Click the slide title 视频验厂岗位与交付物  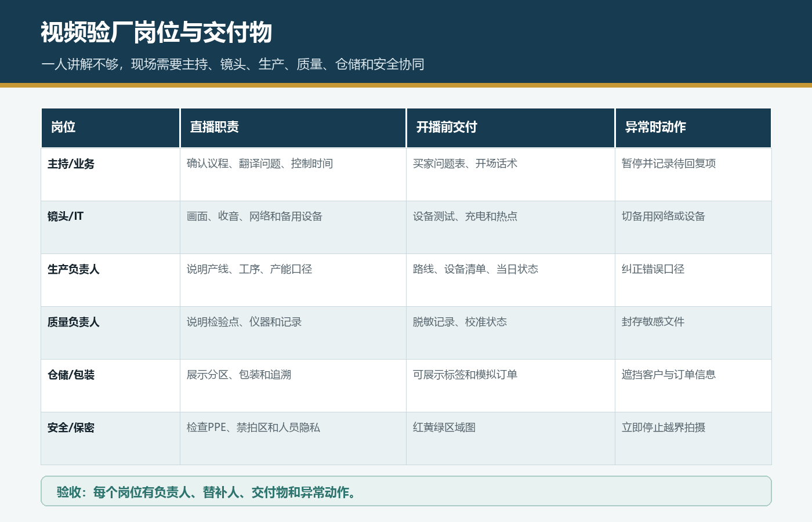tap(157, 32)
